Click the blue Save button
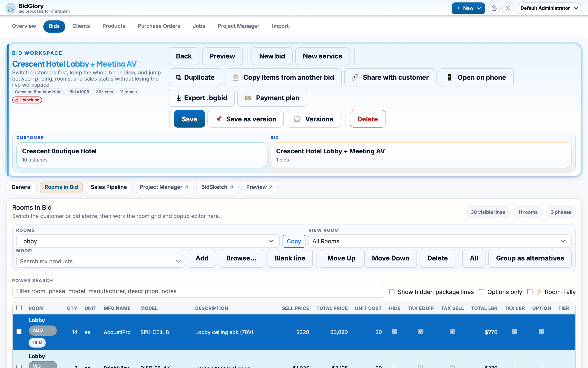The width and height of the screenshot is (588, 368). click(x=189, y=119)
